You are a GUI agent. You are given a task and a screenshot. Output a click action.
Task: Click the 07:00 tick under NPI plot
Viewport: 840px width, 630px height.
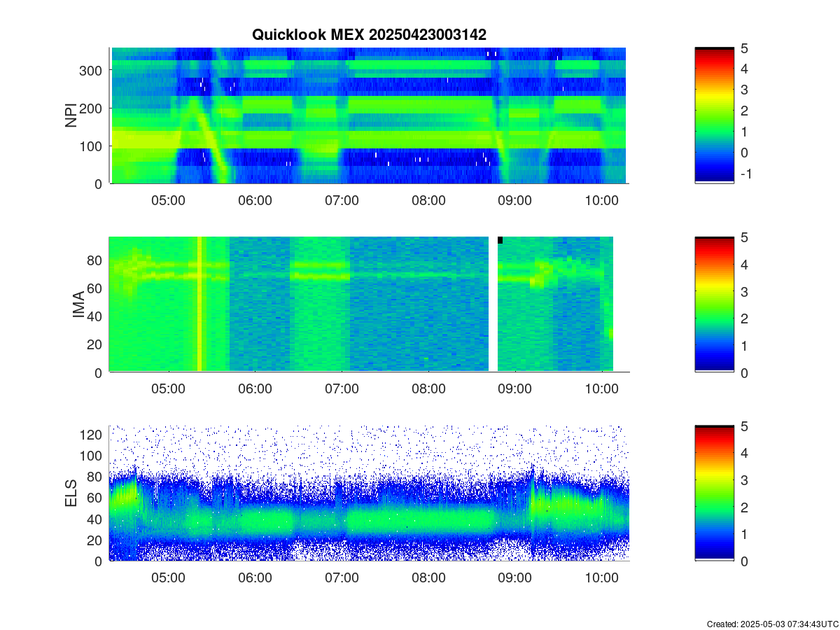[x=342, y=199]
